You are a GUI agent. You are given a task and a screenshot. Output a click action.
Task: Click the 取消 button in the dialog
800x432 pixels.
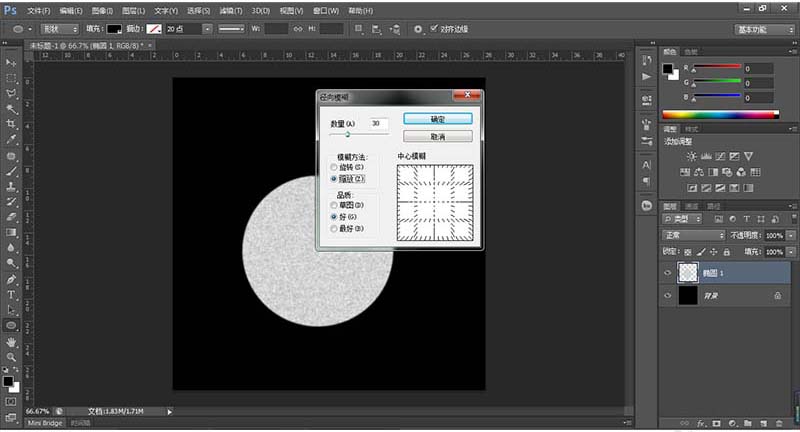coord(437,136)
